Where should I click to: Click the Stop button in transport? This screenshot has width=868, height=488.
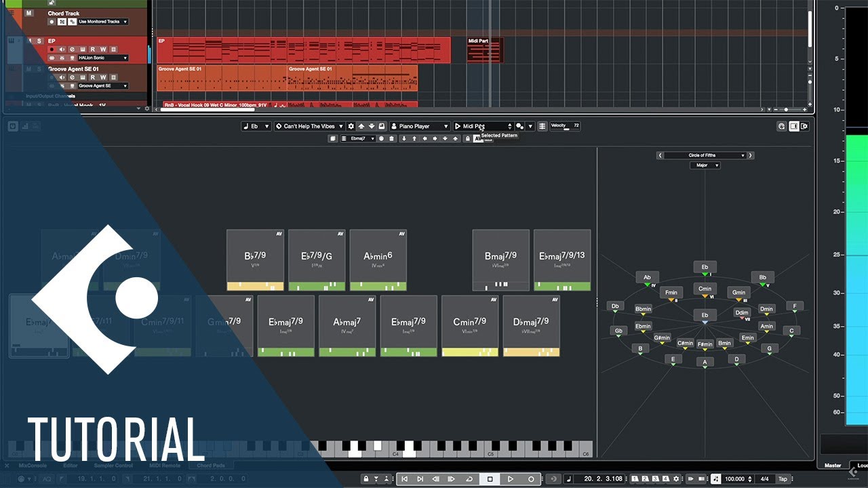coord(490,479)
